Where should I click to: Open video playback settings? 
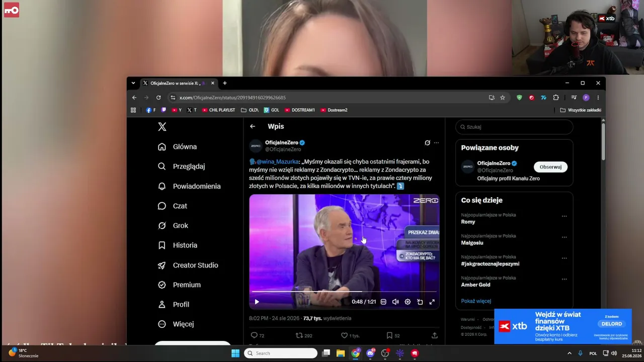pos(408,302)
